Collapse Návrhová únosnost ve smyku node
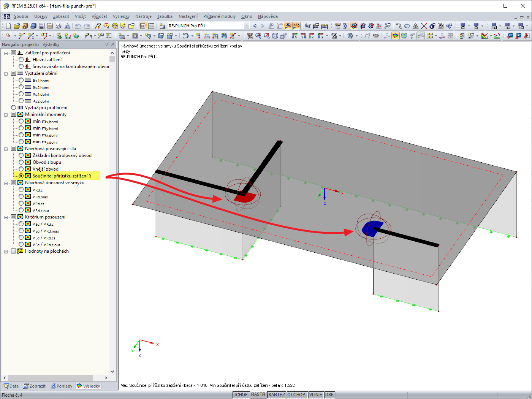 (x=6, y=183)
